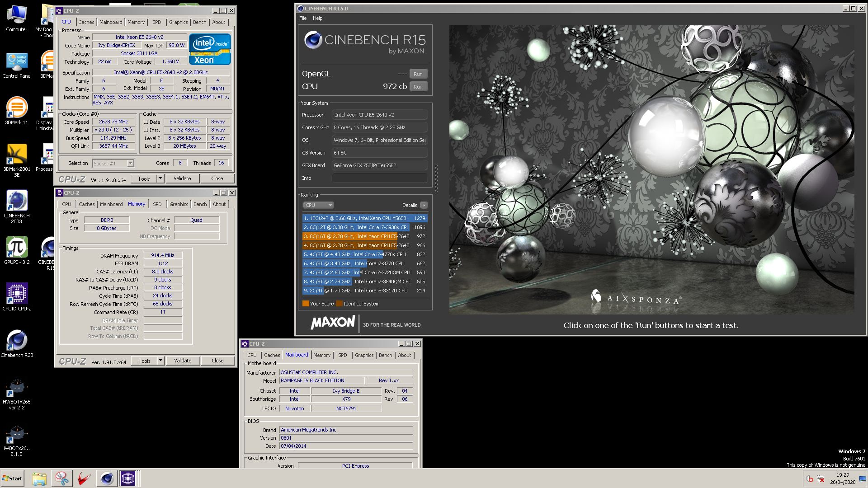The image size is (868, 488).
Task: Open the Snipping Tool scissors taskbar icon
Action: point(61,479)
